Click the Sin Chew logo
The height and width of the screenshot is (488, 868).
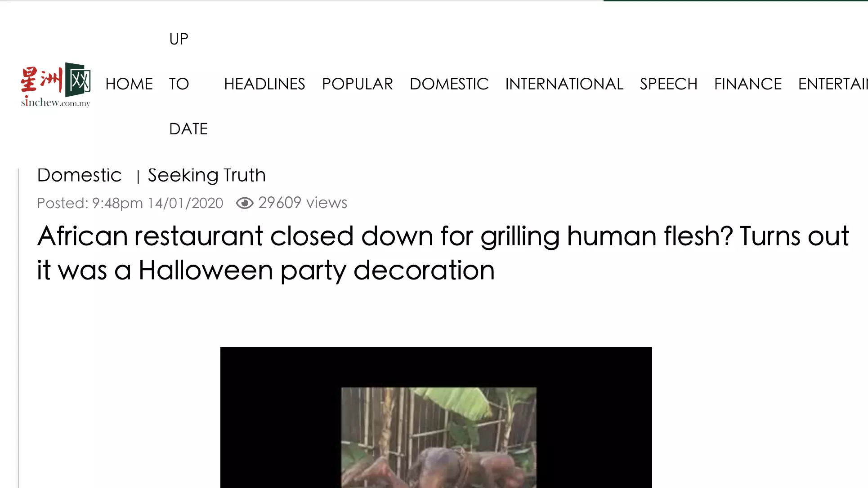pyautogui.click(x=56, y=84)
